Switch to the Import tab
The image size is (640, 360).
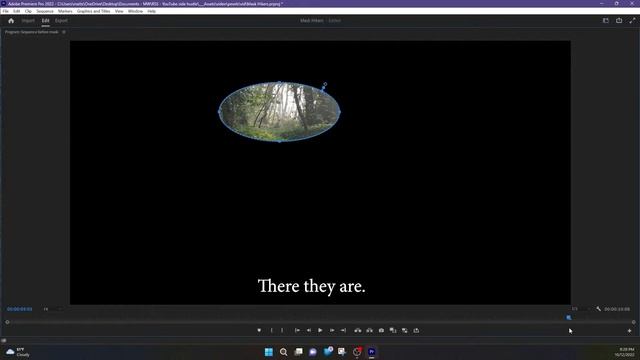coord(28,21)
